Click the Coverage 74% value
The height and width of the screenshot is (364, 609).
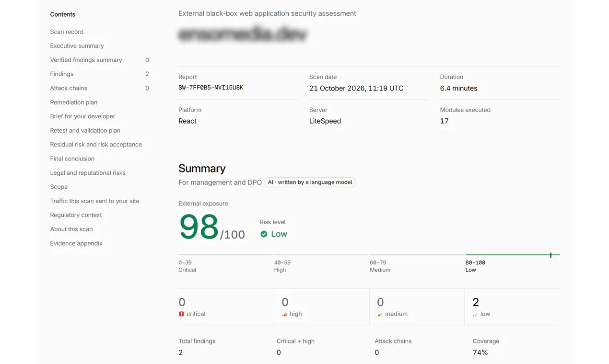(480, 353)
